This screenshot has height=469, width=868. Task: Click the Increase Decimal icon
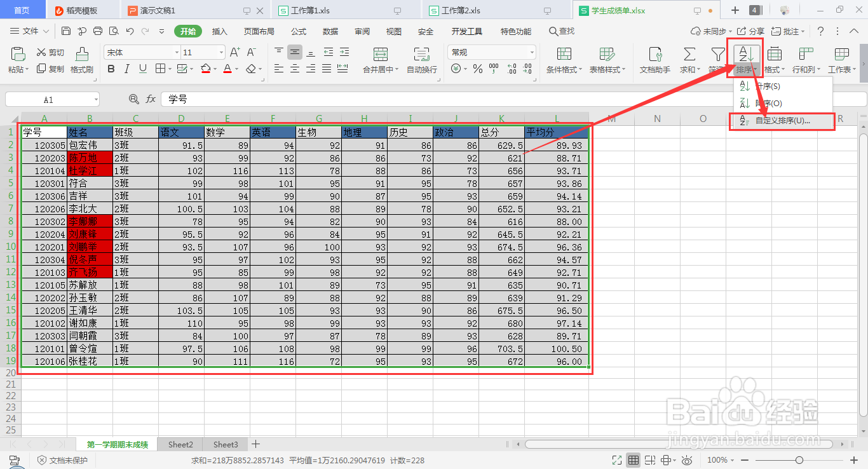pyautogui.click(x=512, y=69)
